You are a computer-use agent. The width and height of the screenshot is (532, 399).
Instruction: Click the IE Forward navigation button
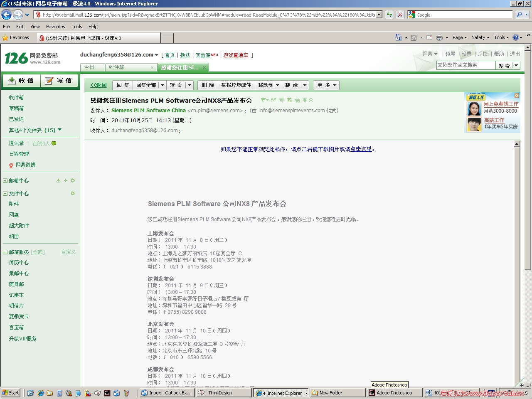(x=18, y=15)
